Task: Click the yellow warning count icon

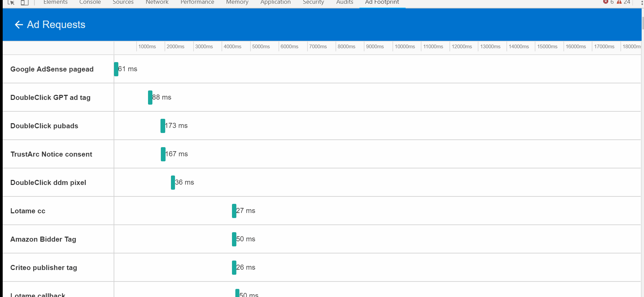Action: 619,2
